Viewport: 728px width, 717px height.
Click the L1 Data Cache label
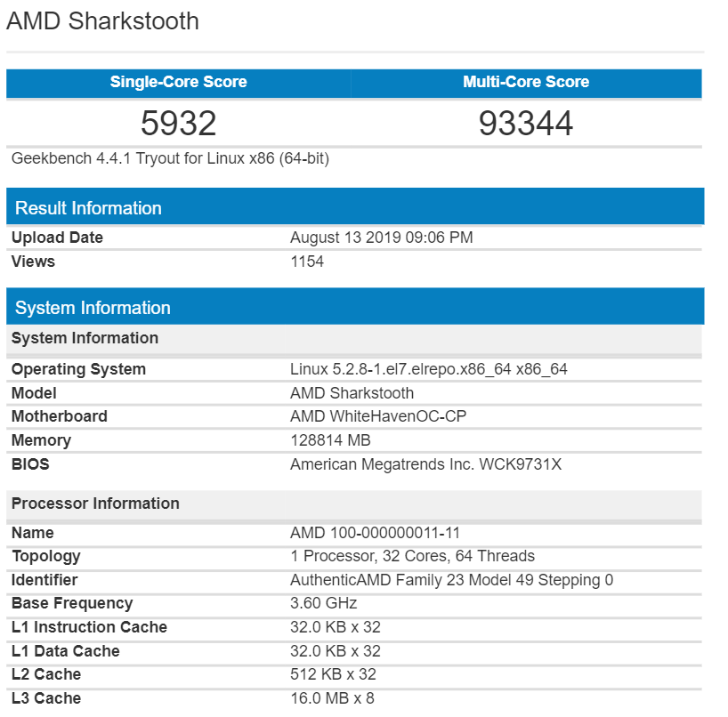tap(66, 651)
